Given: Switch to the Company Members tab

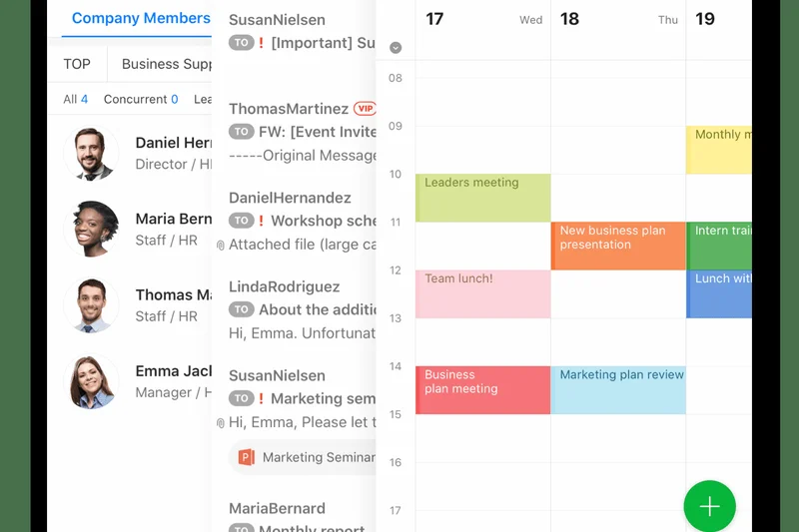Looking at the screenshot, I should click(x=140, y=18).
